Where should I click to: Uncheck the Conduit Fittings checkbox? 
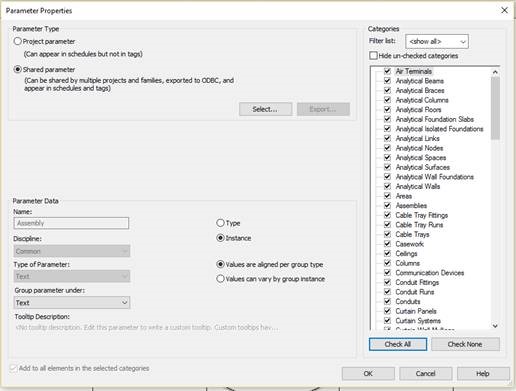(x=387, y=282)
